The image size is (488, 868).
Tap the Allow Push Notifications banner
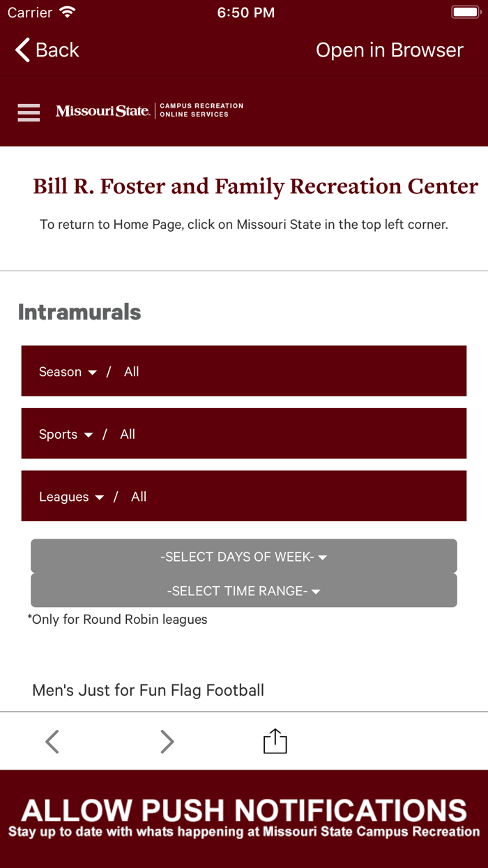point(244,818)
